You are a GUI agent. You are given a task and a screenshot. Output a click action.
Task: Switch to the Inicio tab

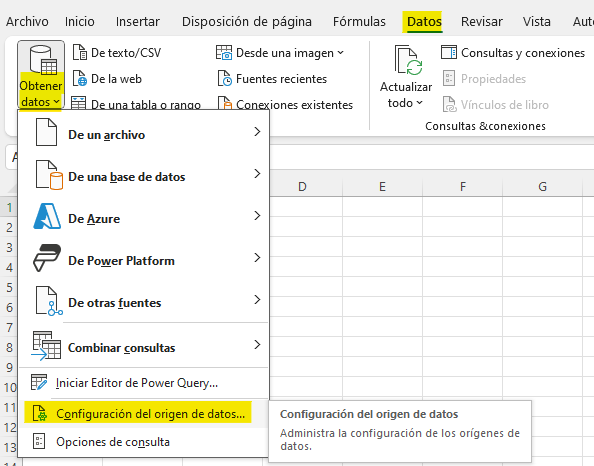pos(80,22)
